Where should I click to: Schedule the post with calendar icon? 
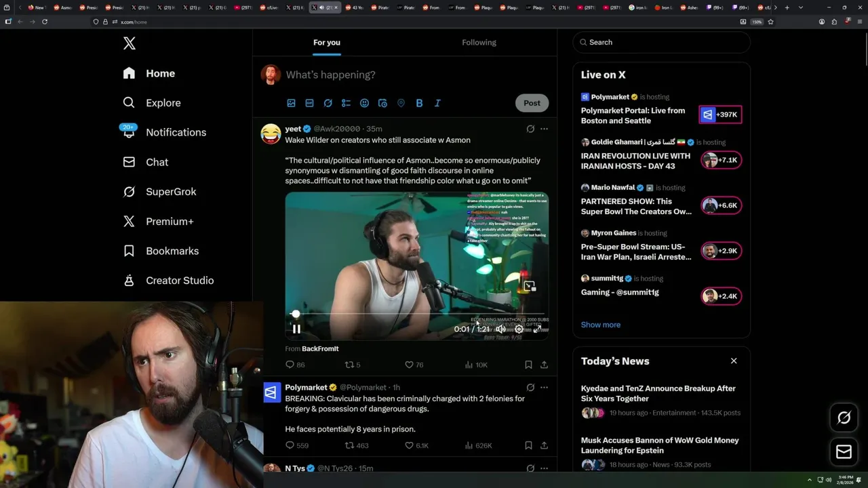coord(382,103)
